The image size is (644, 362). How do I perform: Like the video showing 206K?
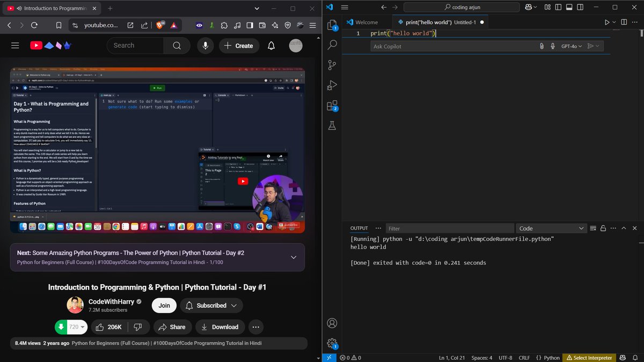tap(108, 327)
